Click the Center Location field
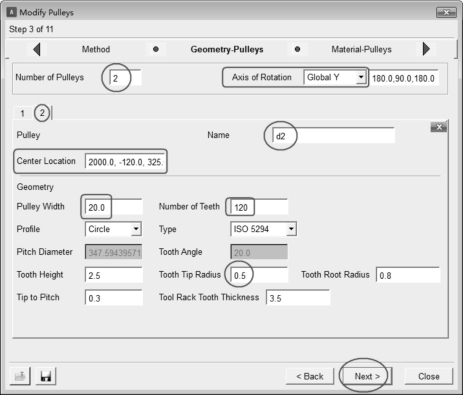Image resolution: width=463 pixels, height=395 pixels. click(125, 162)
